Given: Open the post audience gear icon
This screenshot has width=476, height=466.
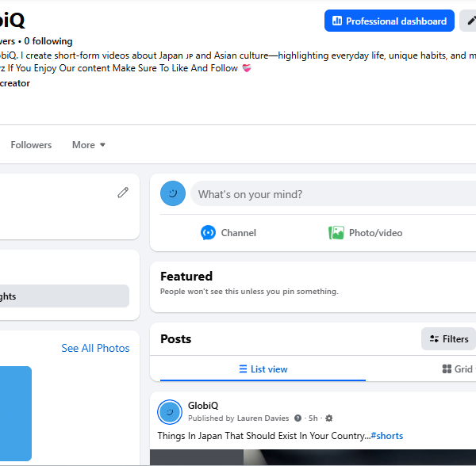Looking at the screenshot, I should click(x=328, y=418).
